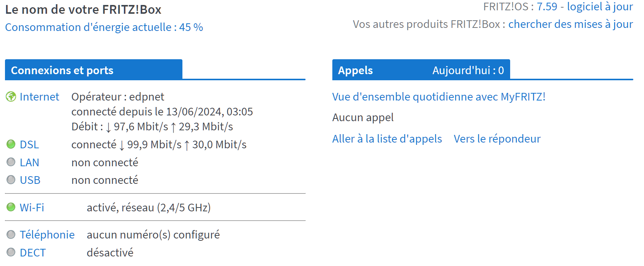Click the gray DECT status indicator
The width and height of the screenshot is (644, 266).
click(11, 252)
